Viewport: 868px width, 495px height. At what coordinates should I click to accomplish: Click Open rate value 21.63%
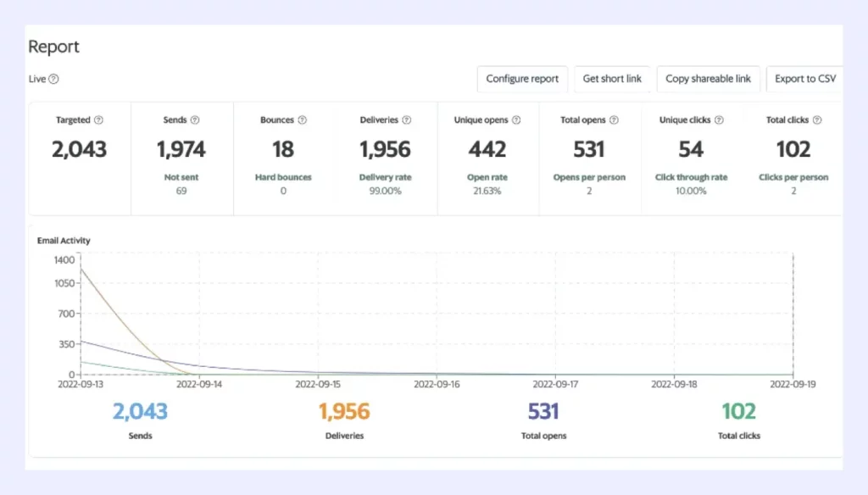click(x=487, y=191)
